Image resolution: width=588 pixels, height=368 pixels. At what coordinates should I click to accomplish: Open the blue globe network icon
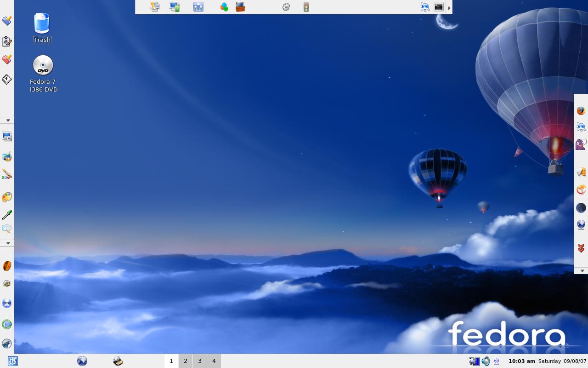pos(581,225)
